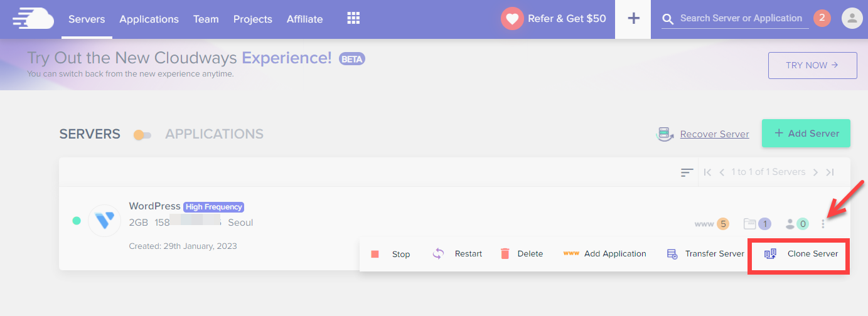Image resolution: width=868 pixels, height=316 pixels.
Task: Jump to first page of servers
Action: tap(707, 172)
